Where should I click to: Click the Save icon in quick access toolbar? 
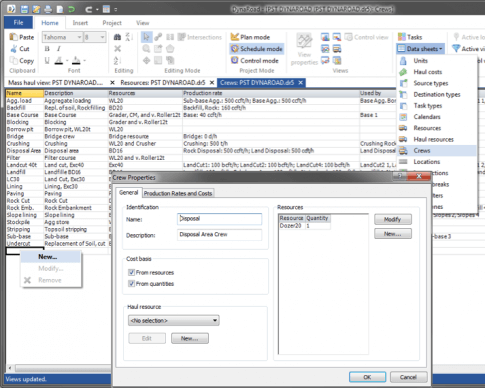coord(24,9)
